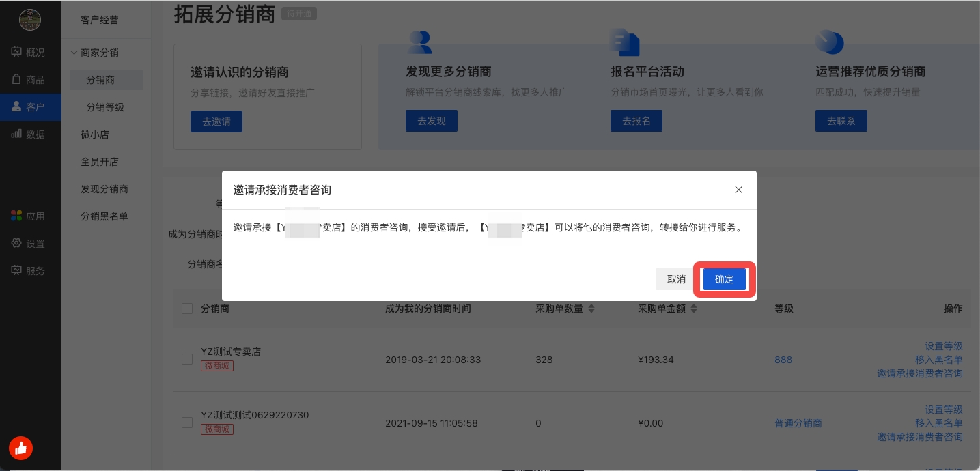Select 分销商 submenu item
This screenshot has height=471, width=980.
(107, 80)
